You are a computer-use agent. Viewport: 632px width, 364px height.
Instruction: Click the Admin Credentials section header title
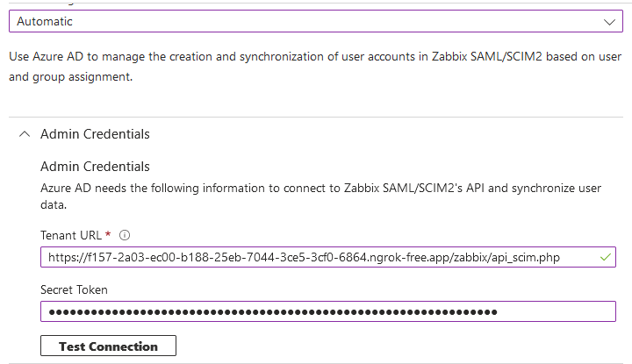tap(95, 134)
